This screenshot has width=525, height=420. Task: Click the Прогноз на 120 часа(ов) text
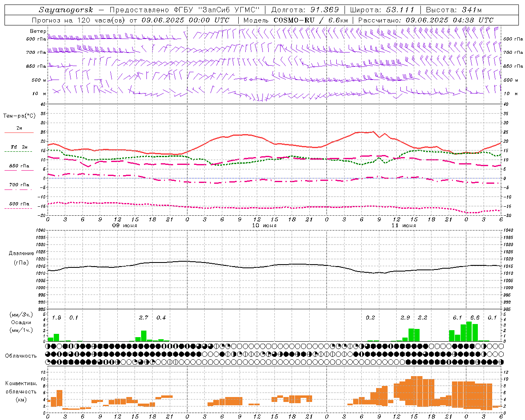[x=79, y=20]
